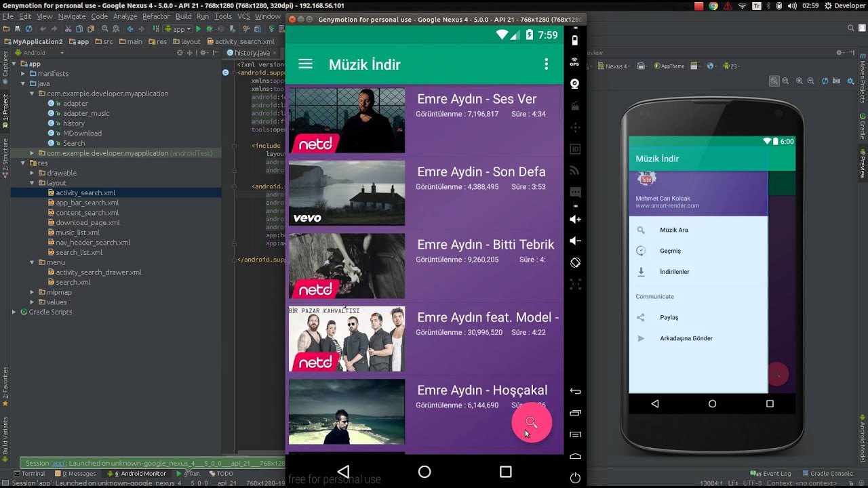Click Preview refresh icon
Viewport: 868px width, 488px height.
pyautogui.click(x=825, y=81)
